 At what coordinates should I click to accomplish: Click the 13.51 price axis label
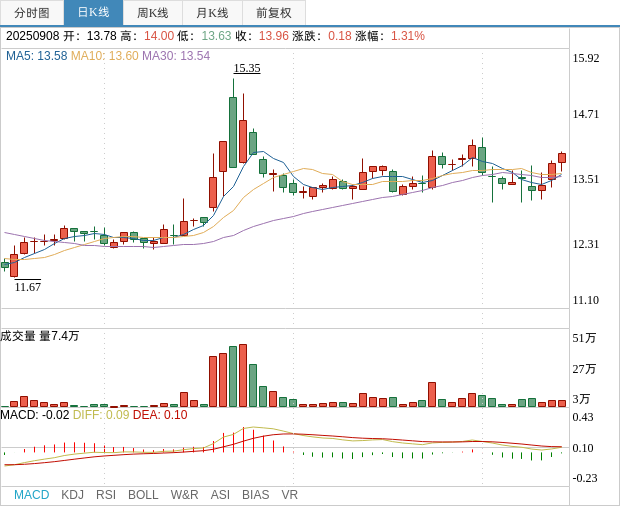point(586,179)
